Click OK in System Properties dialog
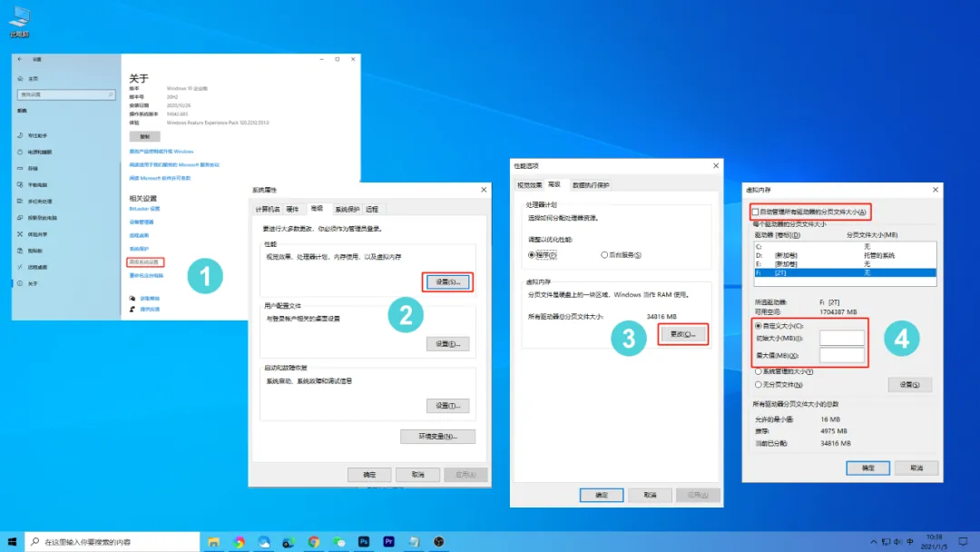 click(x=369, y=475)
